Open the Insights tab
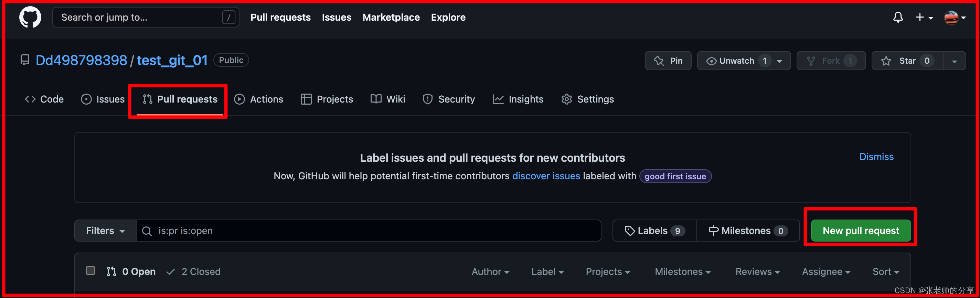 click(x=518, y=99)
